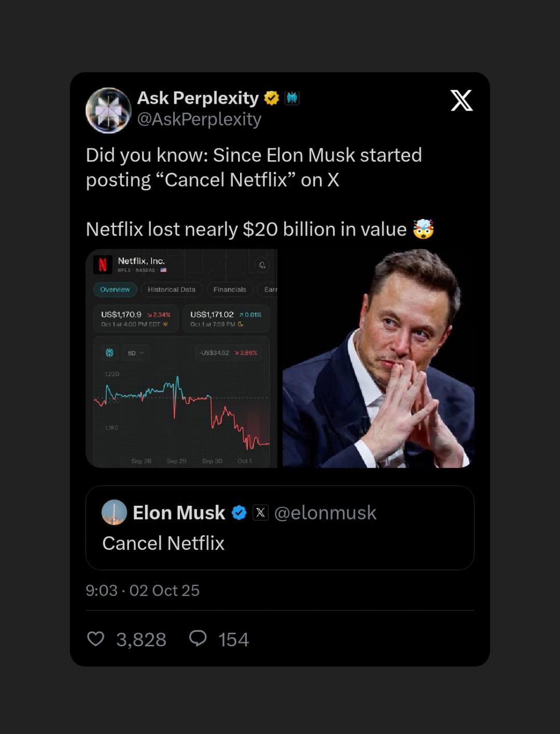
Task: Click Elon Musk's blue verified checkmark
Action: pos(239,513)
